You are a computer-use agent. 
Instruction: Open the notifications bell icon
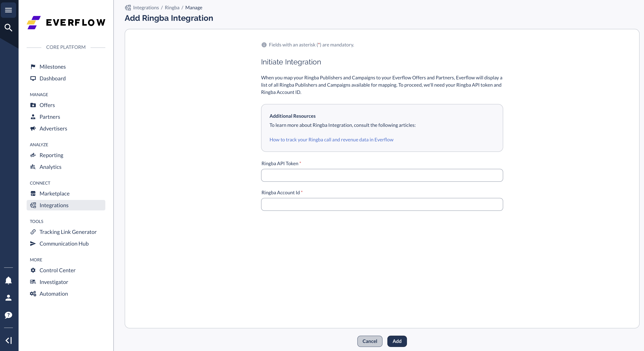pos(8,281)
